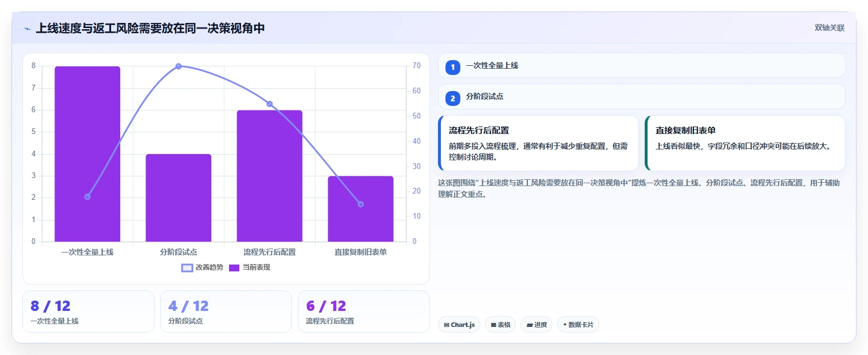Image resolution: width=868 pixels, height=355 pixels.
Task: Click x-axis label 流程先行后配置
Action: click(x=270, y=252)
